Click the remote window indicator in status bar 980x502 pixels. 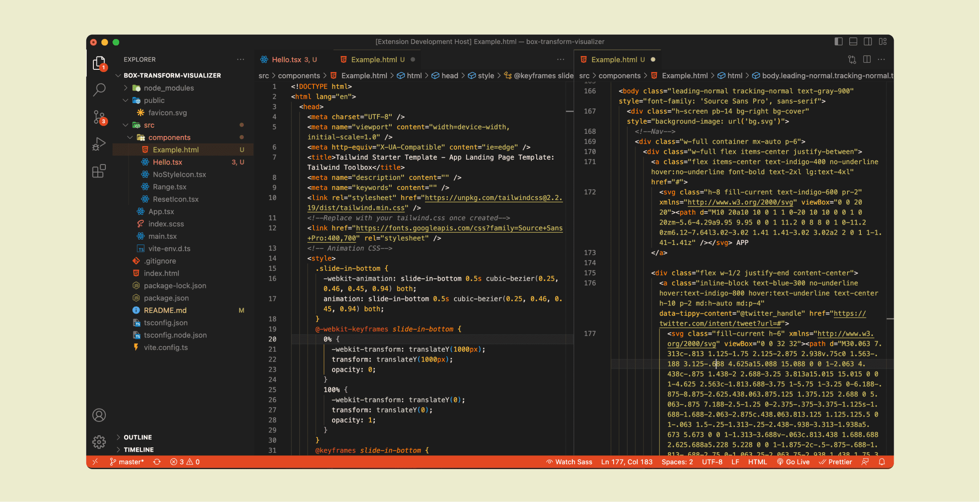(95, 462)
